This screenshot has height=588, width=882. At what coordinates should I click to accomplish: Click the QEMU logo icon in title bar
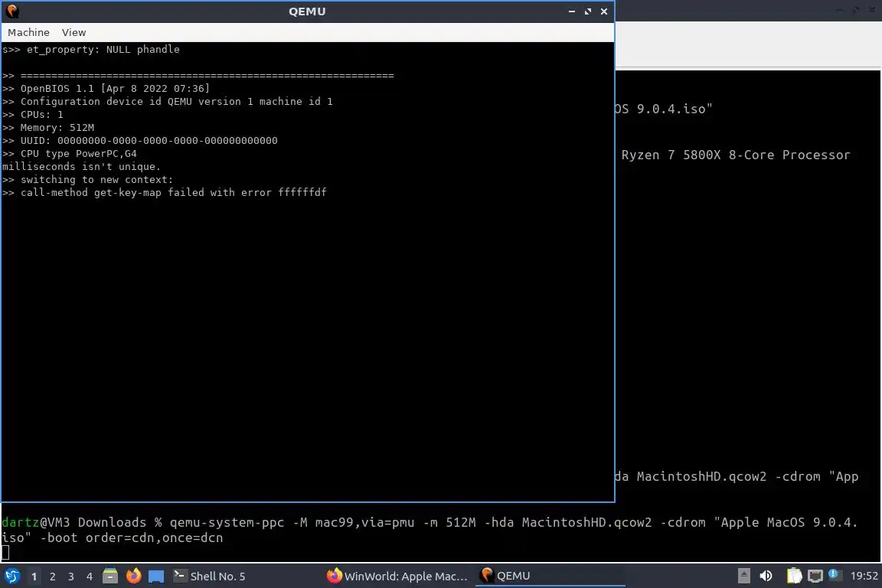[x=11, y=11]
